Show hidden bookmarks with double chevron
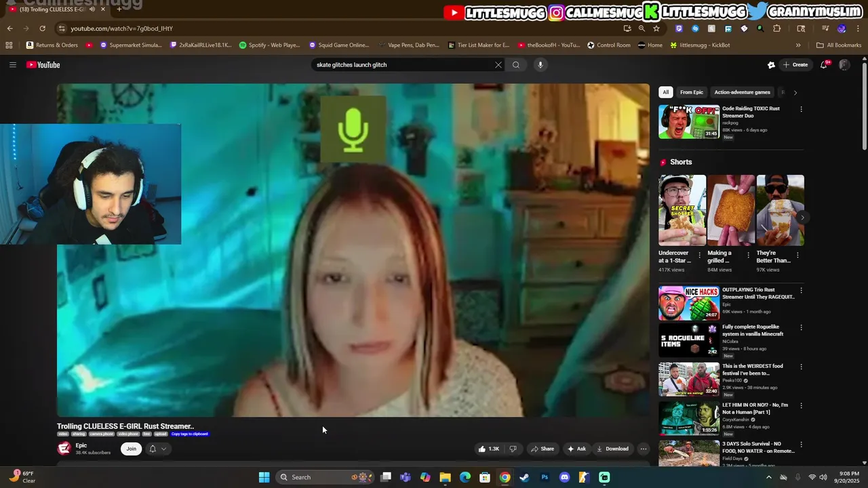 (x=798, y=45)
